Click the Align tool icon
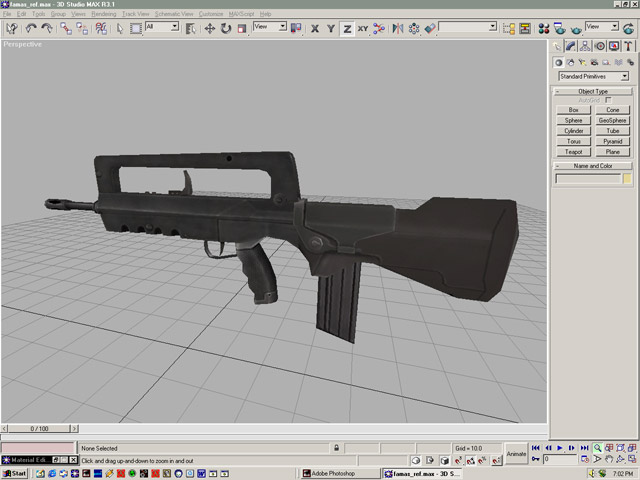 [430, 28]
